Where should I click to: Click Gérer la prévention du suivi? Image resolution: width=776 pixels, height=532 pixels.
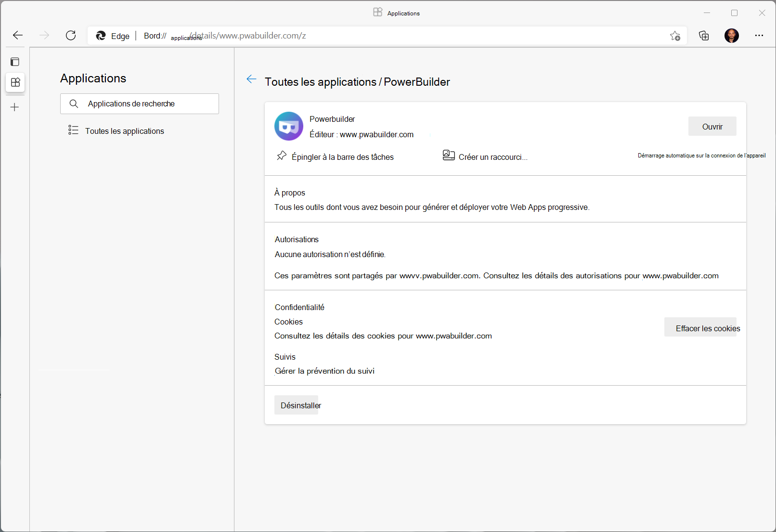324,371
